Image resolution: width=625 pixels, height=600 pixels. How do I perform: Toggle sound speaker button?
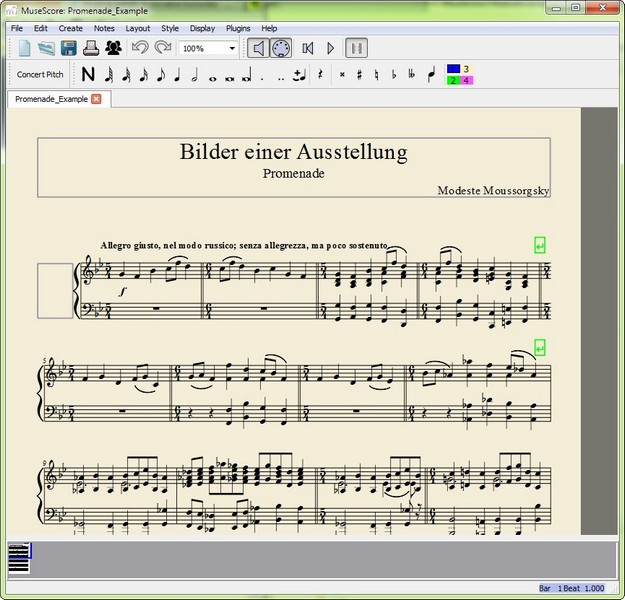pos(258,49)
